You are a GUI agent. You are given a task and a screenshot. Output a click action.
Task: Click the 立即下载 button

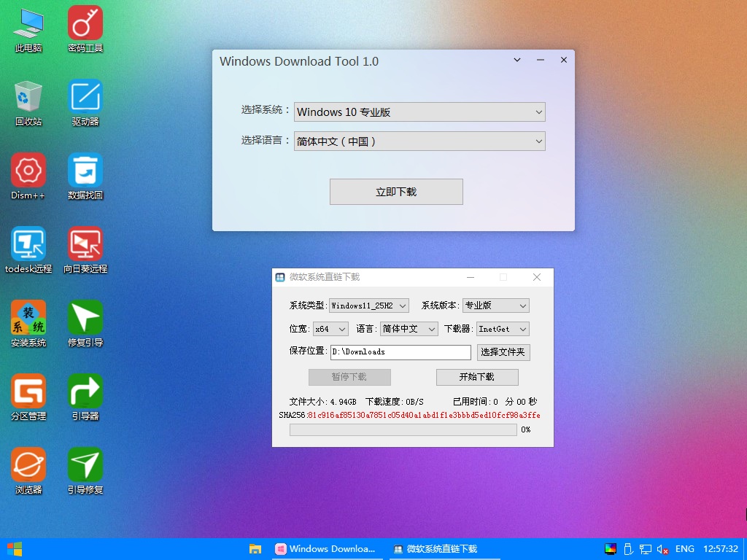click(396, 192)
